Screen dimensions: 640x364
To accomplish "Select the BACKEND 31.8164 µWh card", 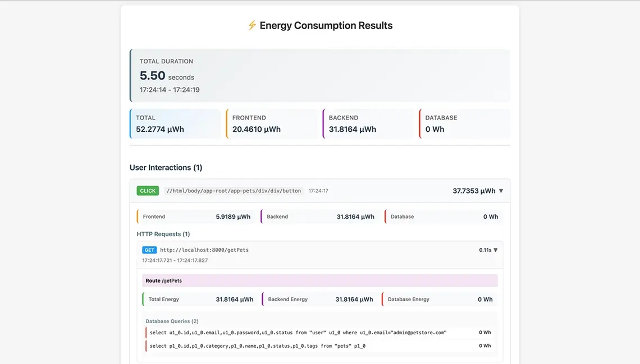I will 368,123.
